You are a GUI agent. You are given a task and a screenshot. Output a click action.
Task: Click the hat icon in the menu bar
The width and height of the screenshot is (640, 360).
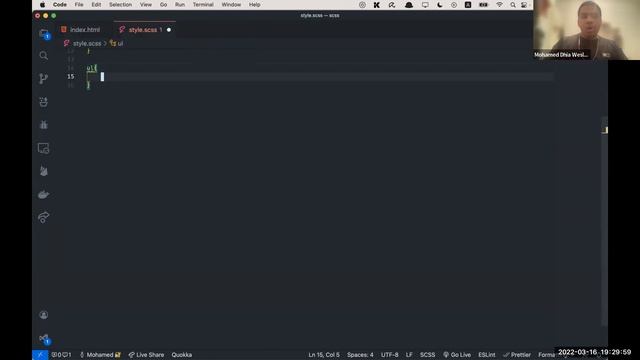point(409,5)
